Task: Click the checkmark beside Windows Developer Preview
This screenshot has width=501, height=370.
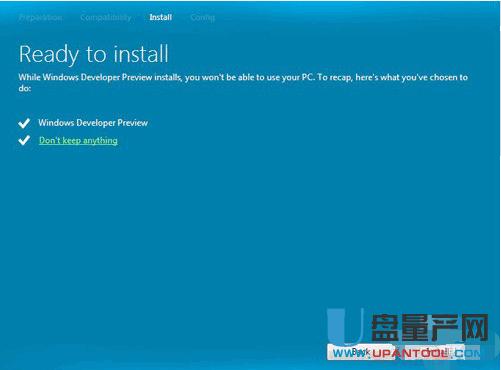Action: click(24, 123)
